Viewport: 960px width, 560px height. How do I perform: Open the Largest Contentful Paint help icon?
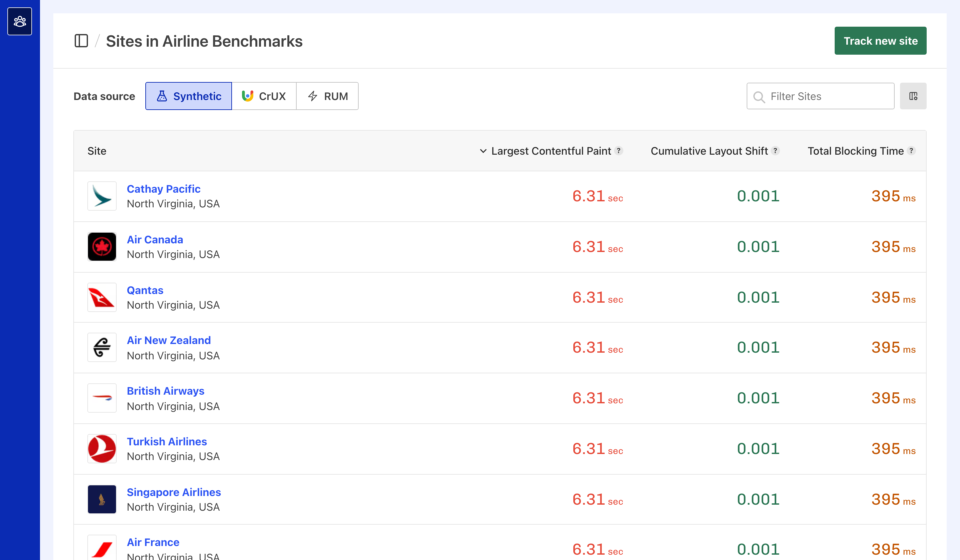618,150
